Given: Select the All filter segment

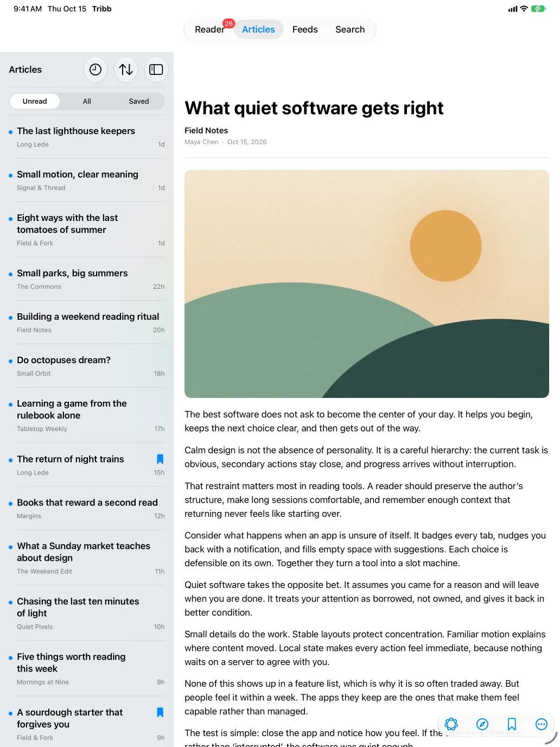Looking at the screenshot, I should pos(87,102).
